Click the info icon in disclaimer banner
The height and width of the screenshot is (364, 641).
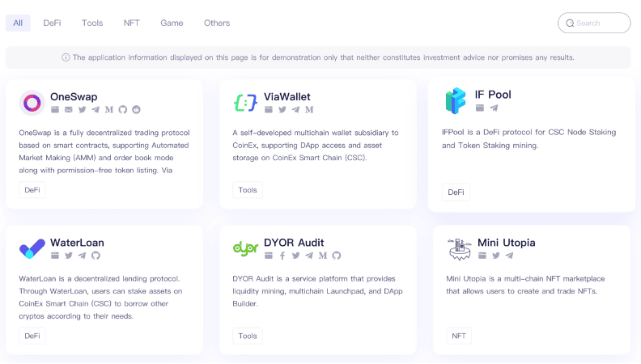66,57
